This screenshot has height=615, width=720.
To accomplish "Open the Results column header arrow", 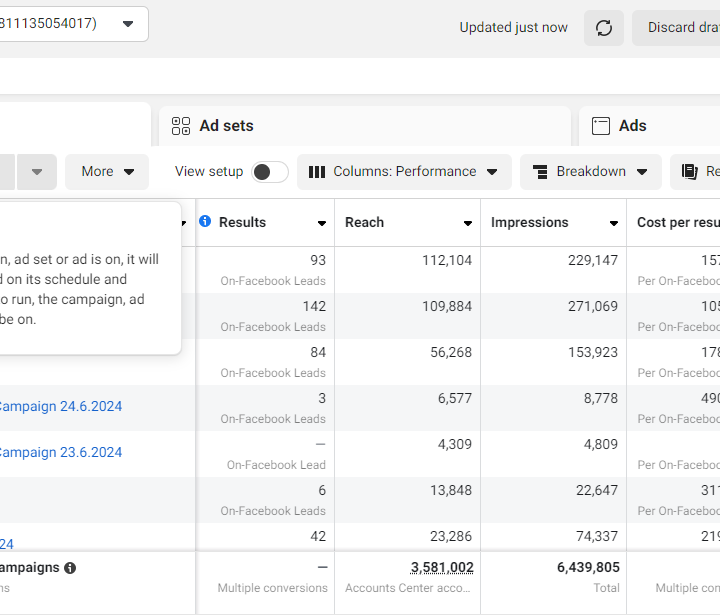I will 322,223.
